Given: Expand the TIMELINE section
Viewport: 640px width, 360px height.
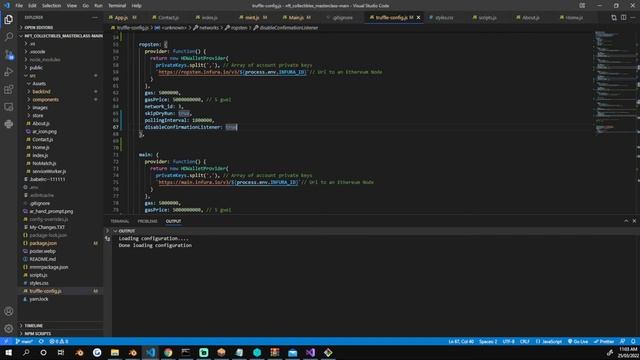Looking at the screenshot, I should pos(33,326).
